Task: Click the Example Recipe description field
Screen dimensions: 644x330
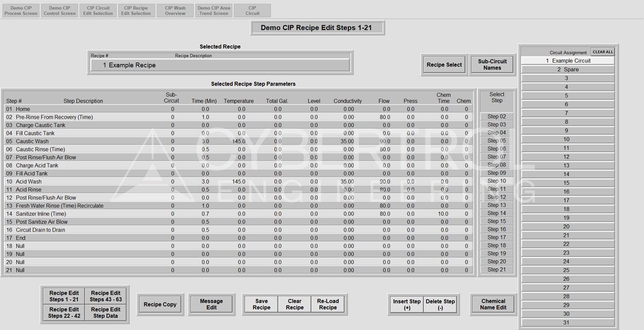Action: pyautogui.click(x=220, y=65)
